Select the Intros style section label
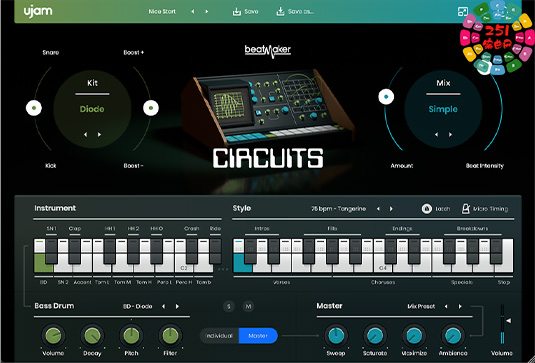The image size is (535, 363). [262, 229]
